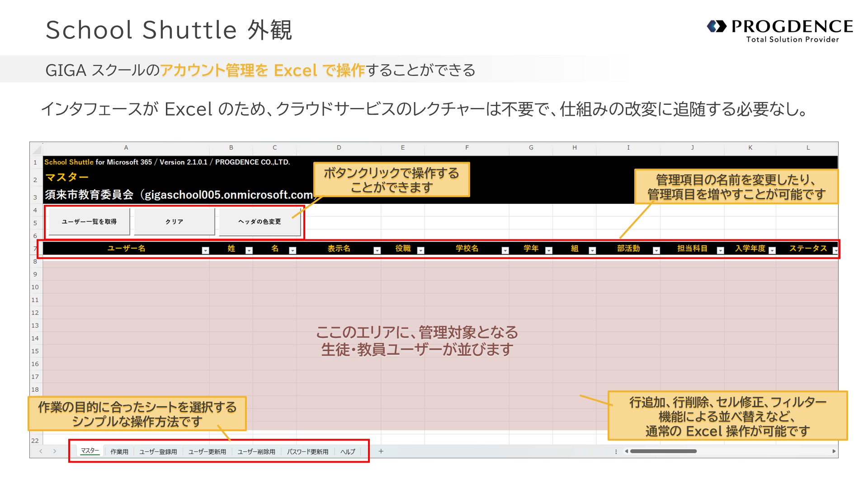Click the ステータス header cell
This screenshot has height=488, width=868.
coord(808,249)
